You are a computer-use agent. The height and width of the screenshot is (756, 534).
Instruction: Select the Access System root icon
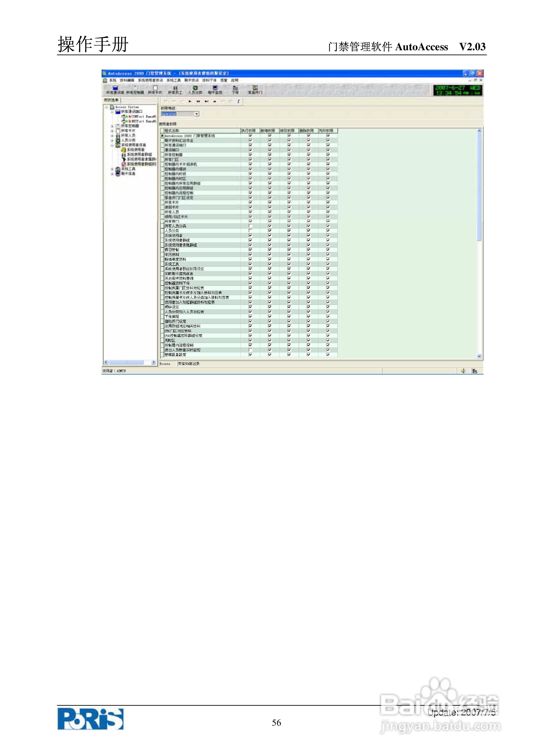112,107
